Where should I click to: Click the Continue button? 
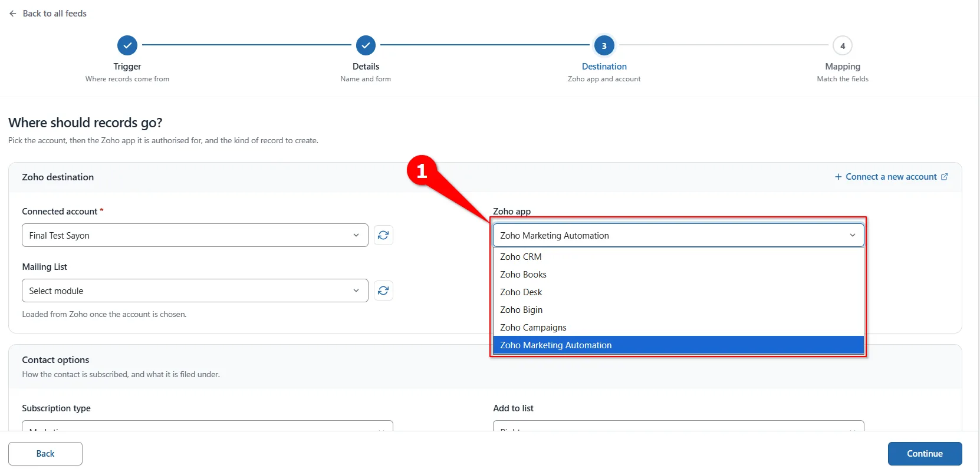(x=925, y=454)
